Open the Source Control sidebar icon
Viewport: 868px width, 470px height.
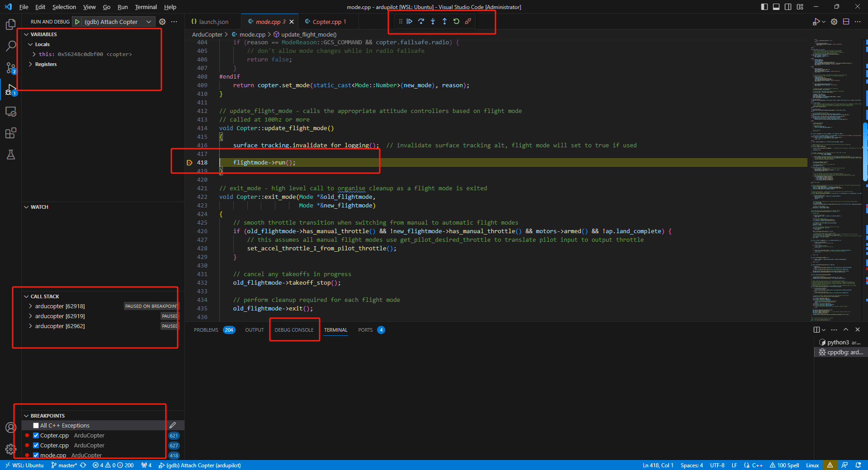pos(11,68)
